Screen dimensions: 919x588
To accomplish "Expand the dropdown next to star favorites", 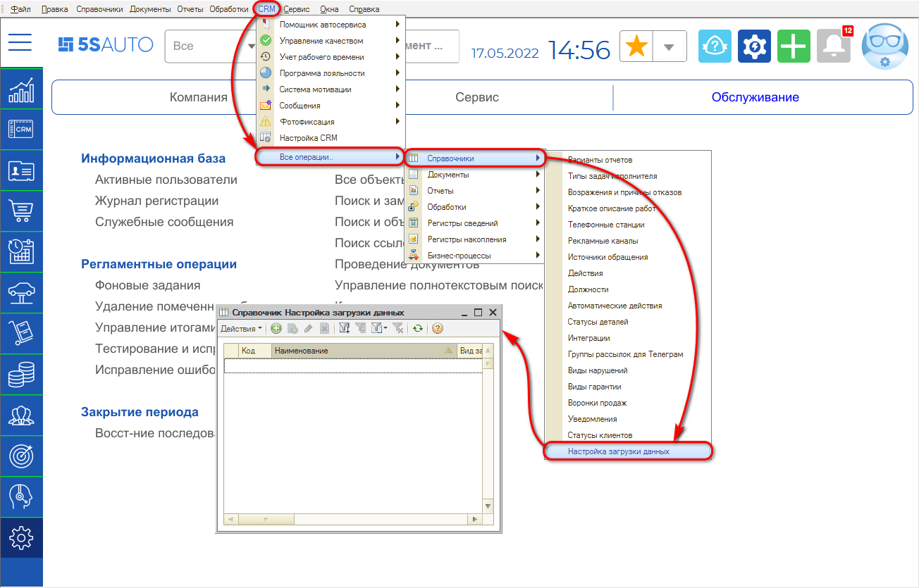I will [670, 47].
